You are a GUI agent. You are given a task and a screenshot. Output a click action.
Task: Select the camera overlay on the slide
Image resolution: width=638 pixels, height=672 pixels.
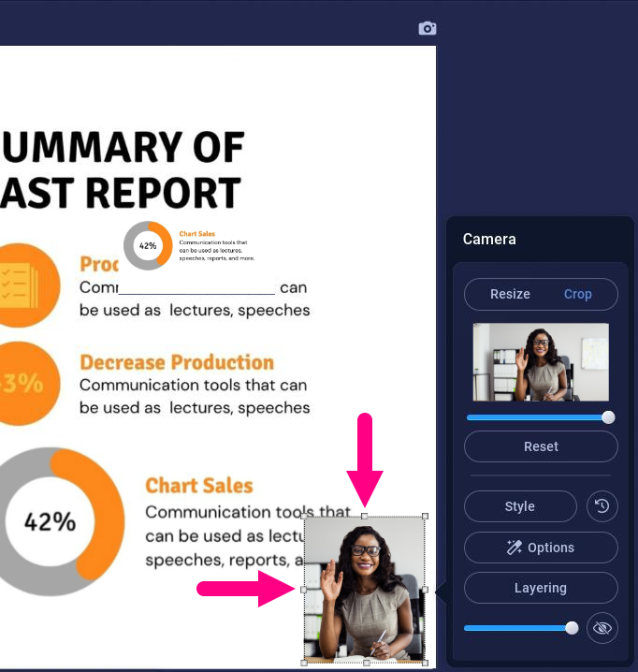[x=365, y=599]
